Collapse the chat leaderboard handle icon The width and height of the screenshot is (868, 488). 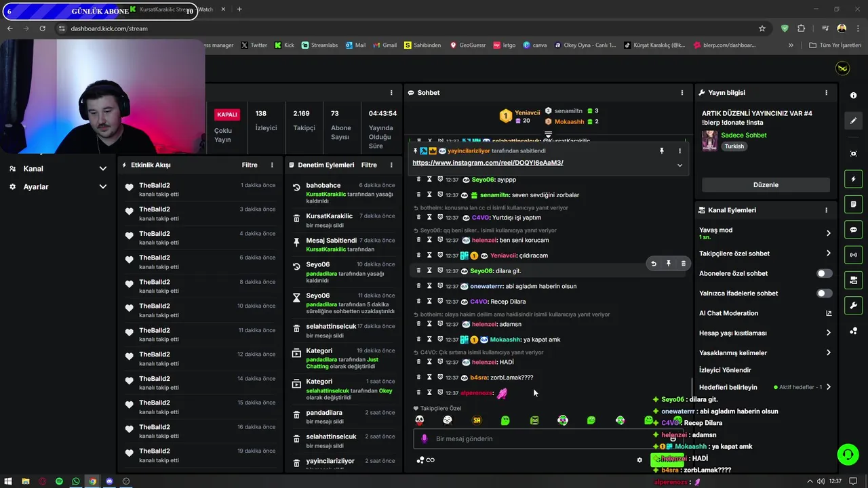tap(548, 135)
